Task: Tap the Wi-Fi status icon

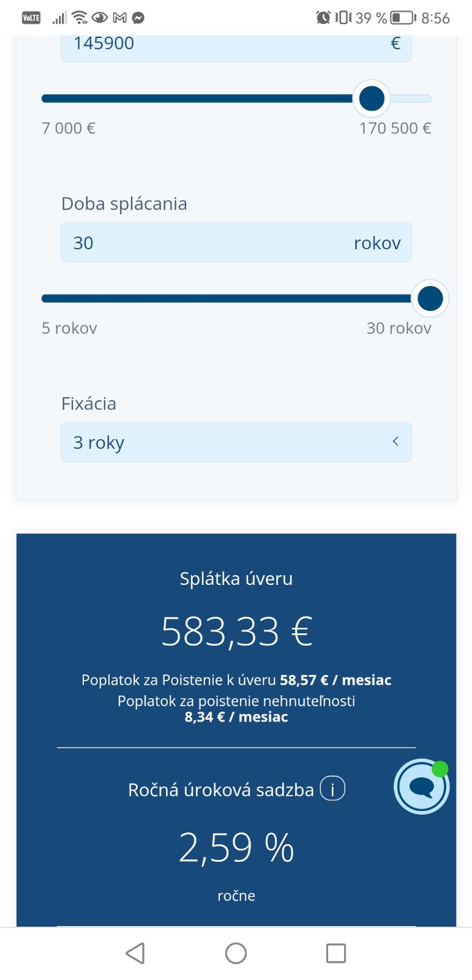Action: [80, 18]
